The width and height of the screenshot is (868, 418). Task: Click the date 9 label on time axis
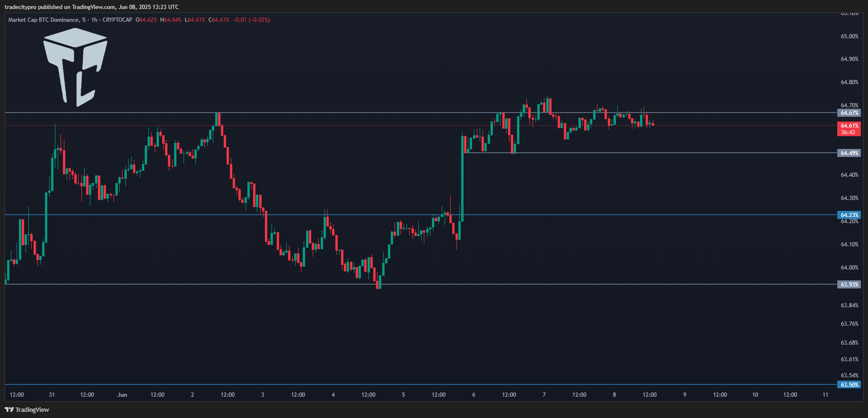point(684,395)
